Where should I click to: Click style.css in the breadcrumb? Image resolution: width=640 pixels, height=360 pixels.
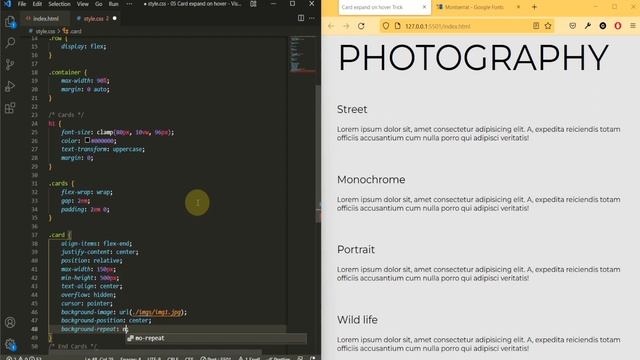(x=45, y=31)
